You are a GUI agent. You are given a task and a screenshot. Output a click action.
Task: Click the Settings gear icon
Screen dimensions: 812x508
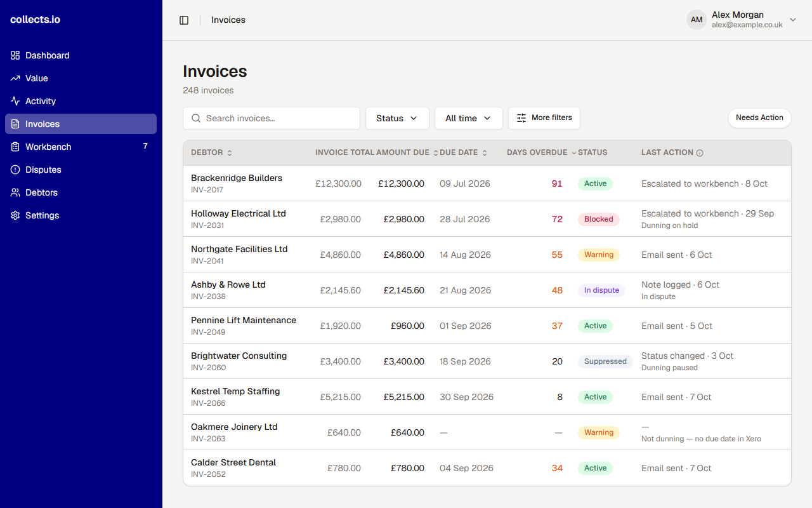[15, 215]
